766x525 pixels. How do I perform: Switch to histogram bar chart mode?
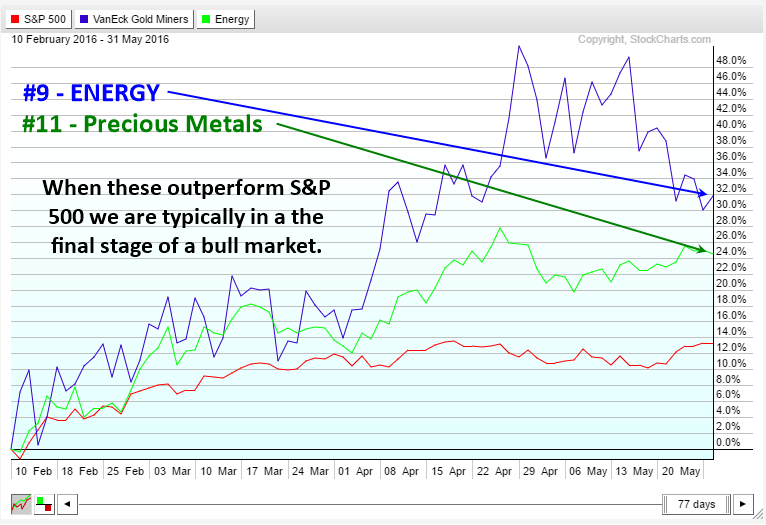coord(45,503)
